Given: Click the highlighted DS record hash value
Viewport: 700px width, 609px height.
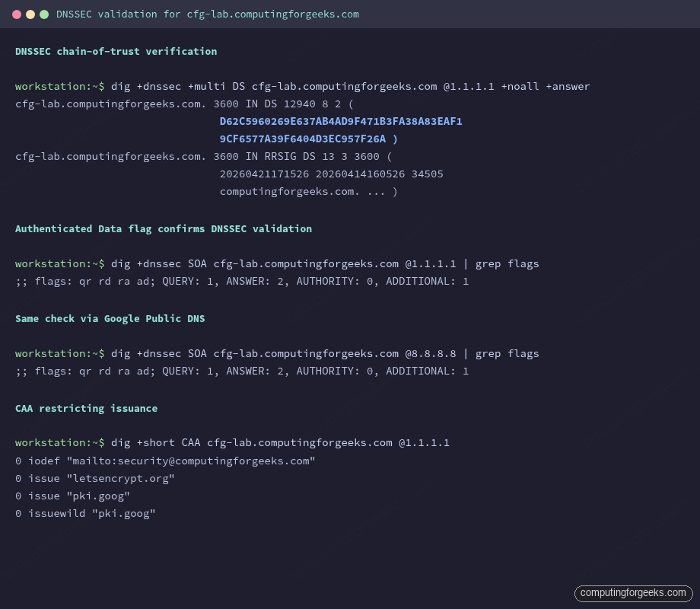Looking at the screenshot, I should (341, 121).
